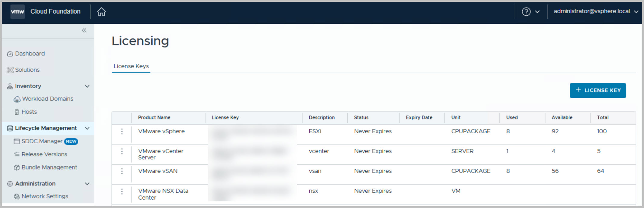Viewport: 644px width, 208px height.
Task: Click the Bundle Management package icon
Action: click(17, 167)
